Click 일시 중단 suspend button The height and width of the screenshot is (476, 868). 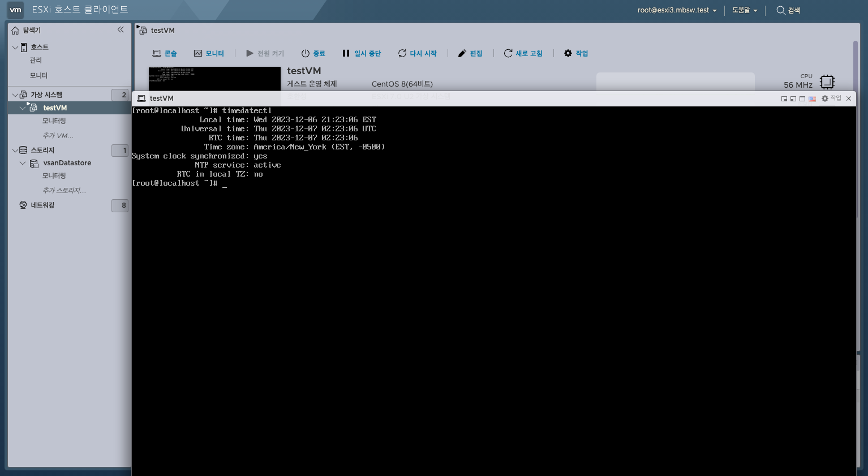pyautogui.click(x=362, y=53)
